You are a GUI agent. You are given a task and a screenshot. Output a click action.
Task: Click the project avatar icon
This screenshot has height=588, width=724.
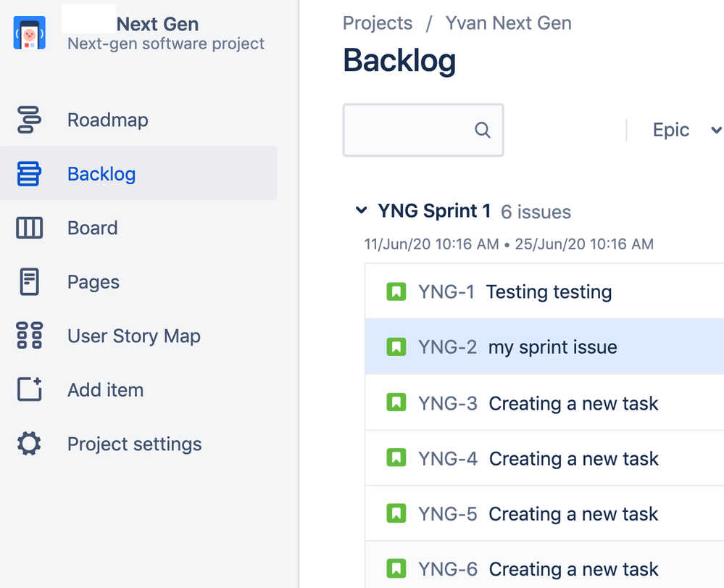[30, 33]
